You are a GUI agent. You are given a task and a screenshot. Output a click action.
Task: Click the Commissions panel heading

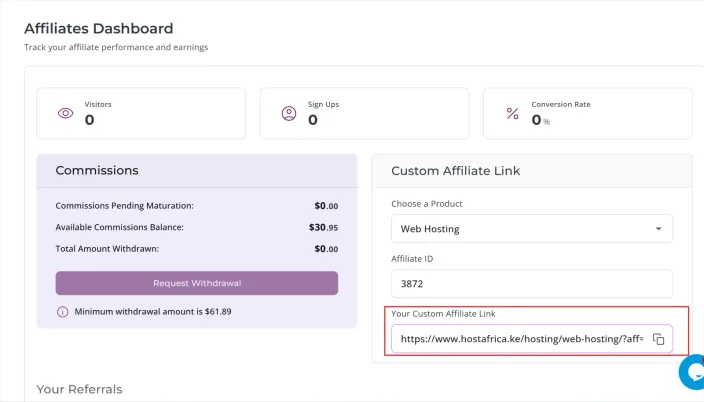click(x=97, y=170)
